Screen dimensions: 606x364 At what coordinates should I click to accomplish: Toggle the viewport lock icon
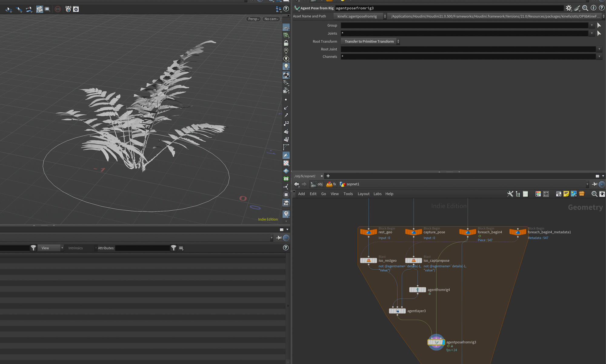(x=286, y=43)
